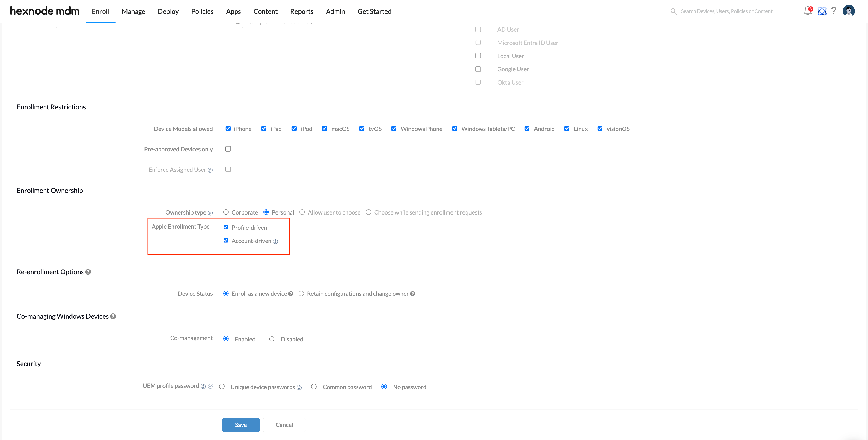Click help icon beside Enroll as a new device
The image size is (868, 440).
click(291, 294)
